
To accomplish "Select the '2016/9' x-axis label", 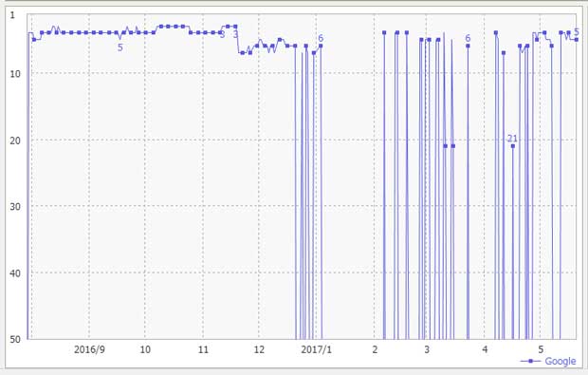I will click(x=89, y=350).
